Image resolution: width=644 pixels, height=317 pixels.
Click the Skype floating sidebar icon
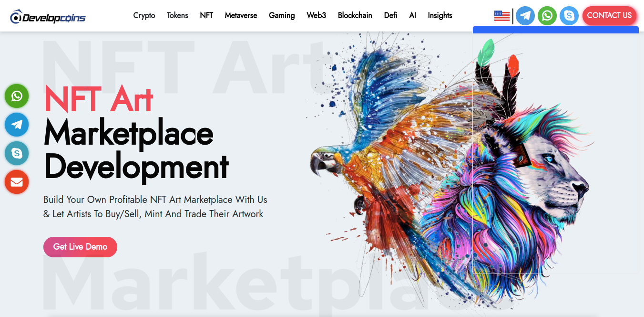tap(17, 153)
